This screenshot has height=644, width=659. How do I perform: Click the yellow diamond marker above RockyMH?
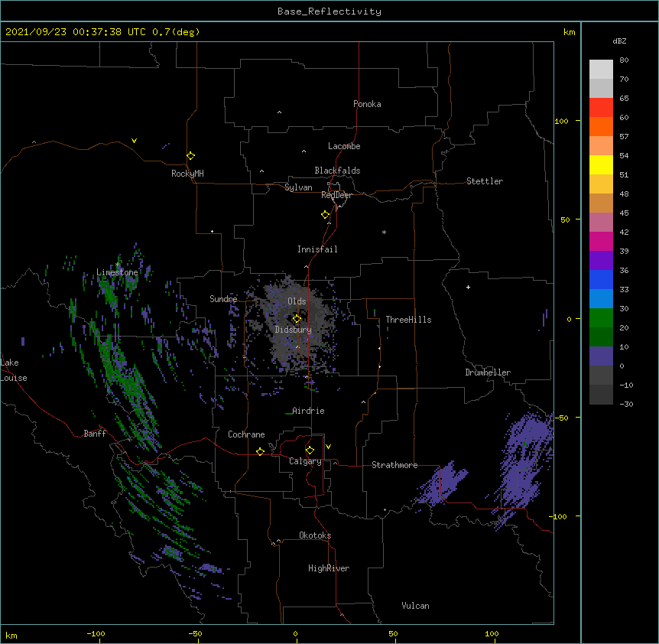pyautogui.click(x=191, y=156)
